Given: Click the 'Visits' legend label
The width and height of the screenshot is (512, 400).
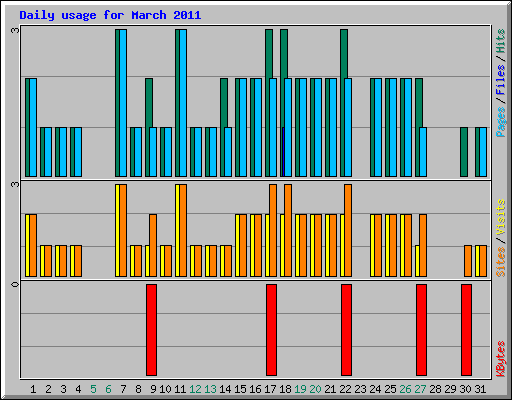Looking at the screenshot, I should [x=501, y=218].
